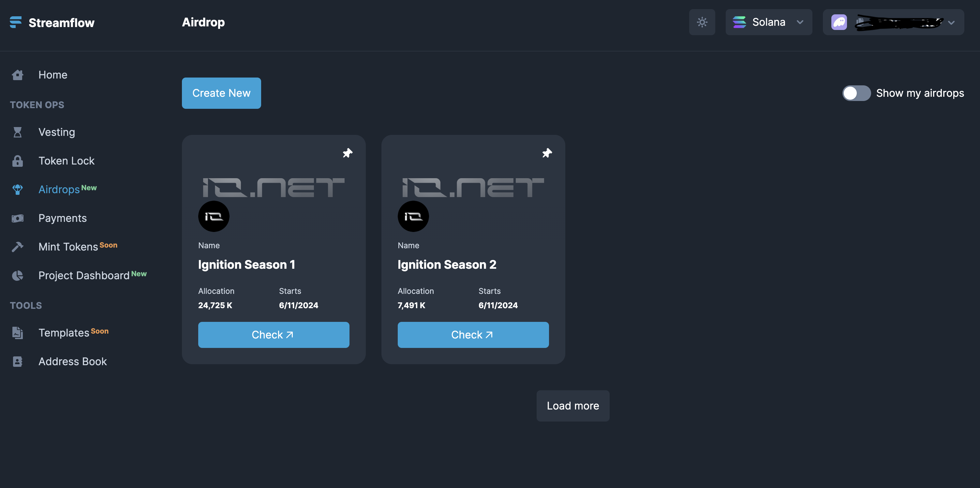The height and width of the screenshot is (488, 980).
Task: Go to Home in sidebar
Action: pyautogui.click(x=52, y=75)
